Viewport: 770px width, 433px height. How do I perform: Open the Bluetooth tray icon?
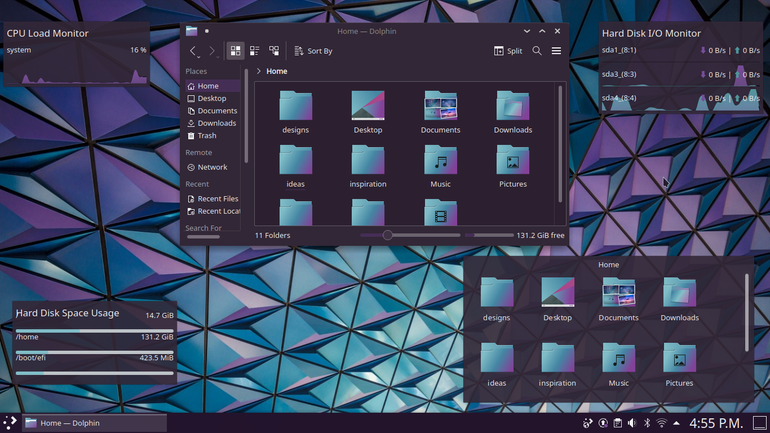647,423
